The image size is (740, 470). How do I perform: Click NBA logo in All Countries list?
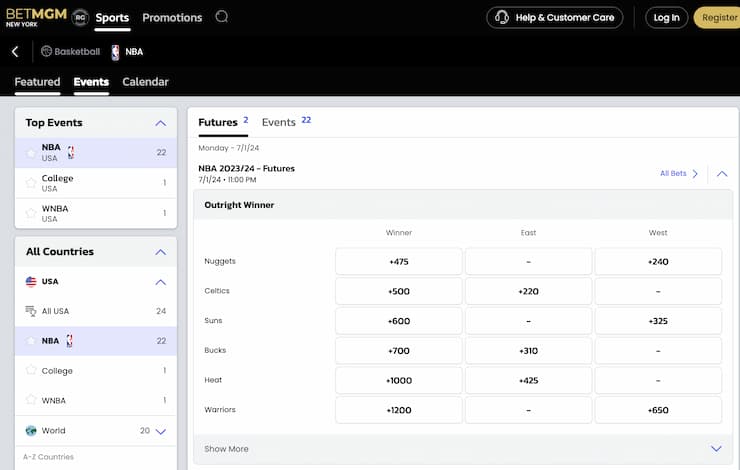(69, 341)
